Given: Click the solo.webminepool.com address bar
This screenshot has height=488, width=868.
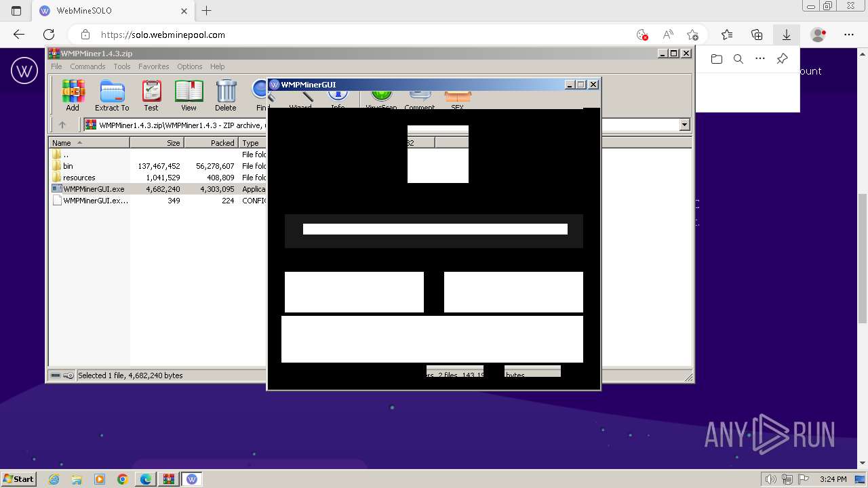Looking at the screenshot, I should (x=163, y=35).
